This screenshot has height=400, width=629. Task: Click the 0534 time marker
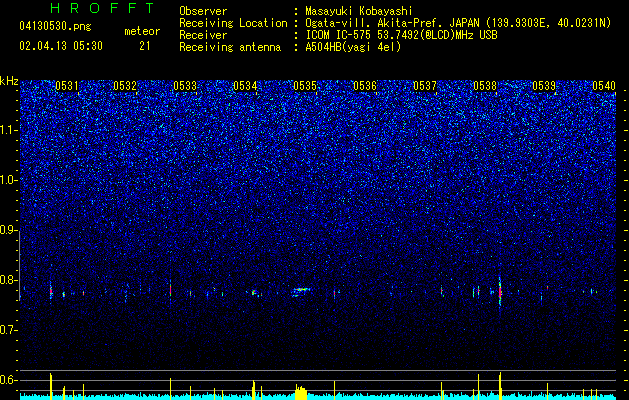pos(245,86)
